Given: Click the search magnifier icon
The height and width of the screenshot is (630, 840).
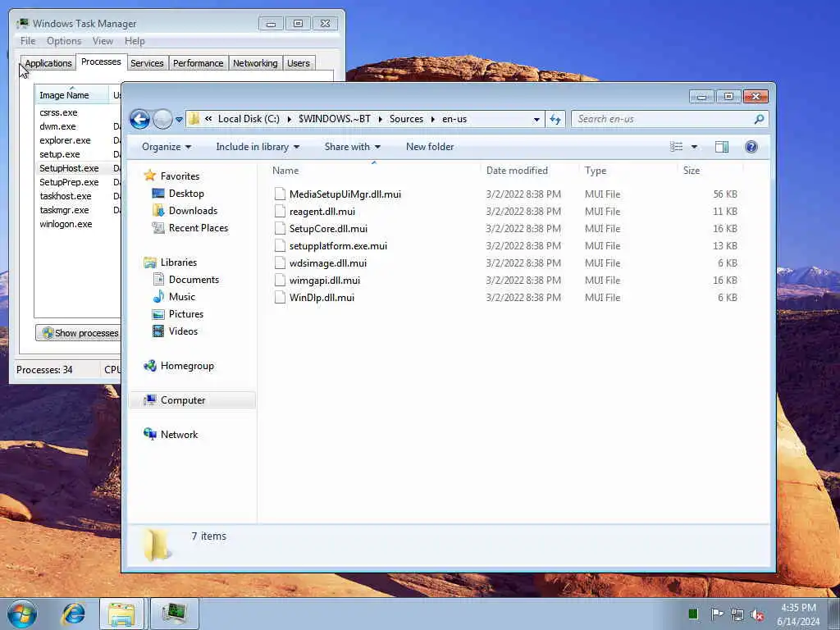Looking at the screenshot, I should pyautogui.click(x=759, y=119).
